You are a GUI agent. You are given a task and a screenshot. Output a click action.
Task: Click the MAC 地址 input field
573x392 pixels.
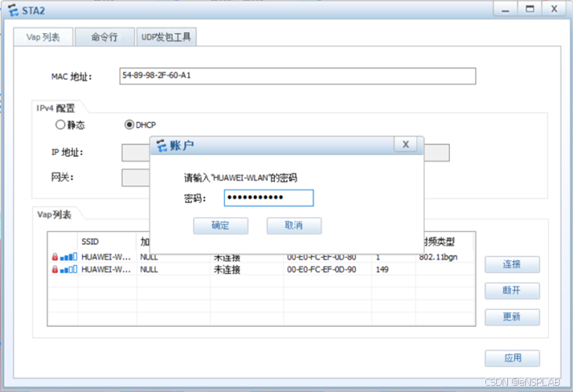pyautogui.click(x=297, y=76)
